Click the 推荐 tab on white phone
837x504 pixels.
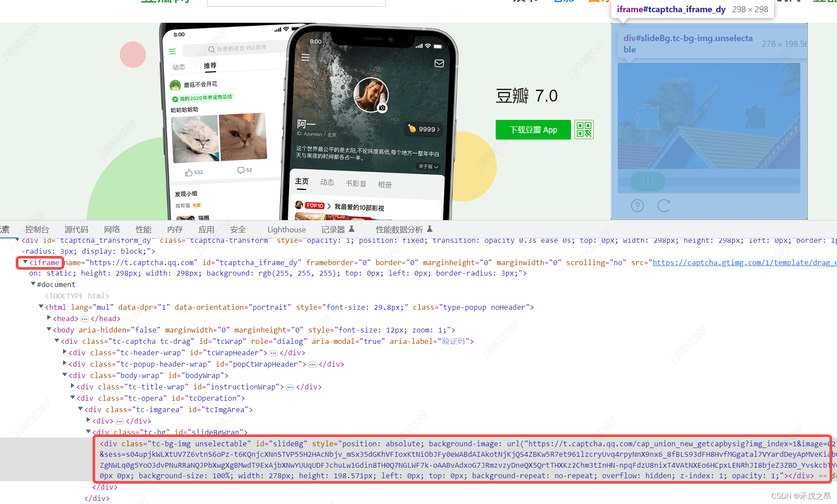(x=210, y=66)
